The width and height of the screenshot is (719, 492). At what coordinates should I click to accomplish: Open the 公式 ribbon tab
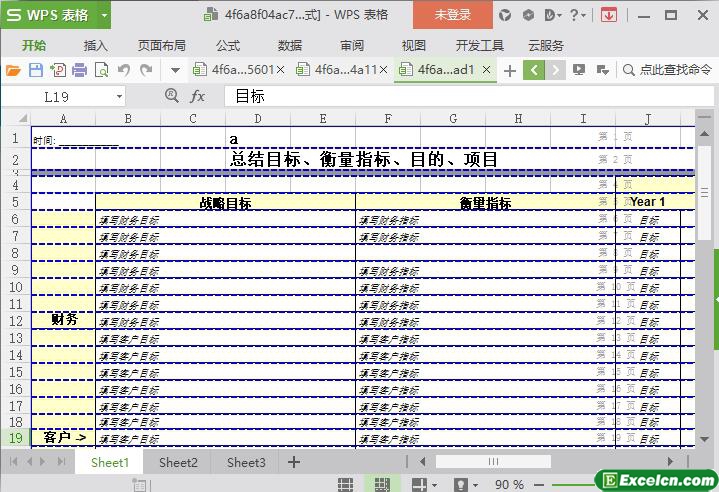pos(228,45)
